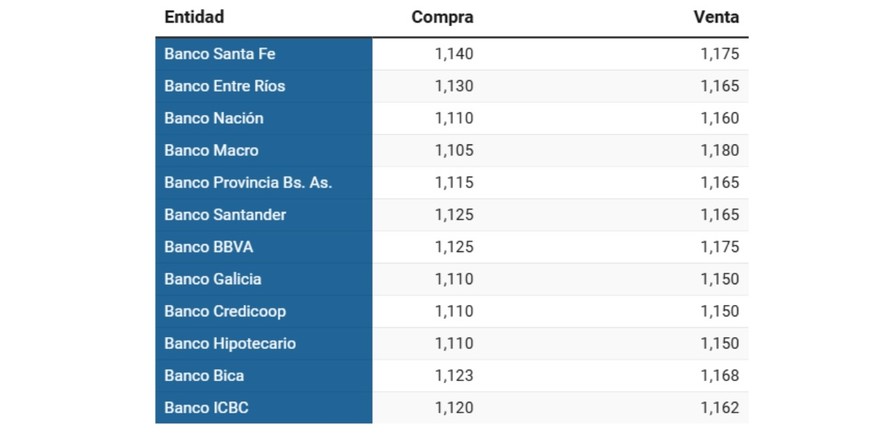Select the Banco Hipotecario entity cell
This screenshot has height=438, width=870.
[230, 343]
